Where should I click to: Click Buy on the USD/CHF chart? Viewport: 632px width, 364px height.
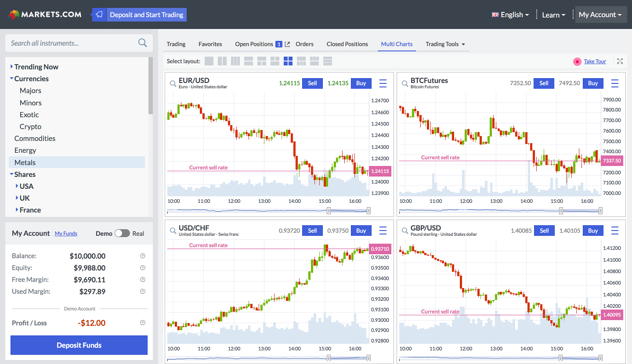[x=361, y=231]
